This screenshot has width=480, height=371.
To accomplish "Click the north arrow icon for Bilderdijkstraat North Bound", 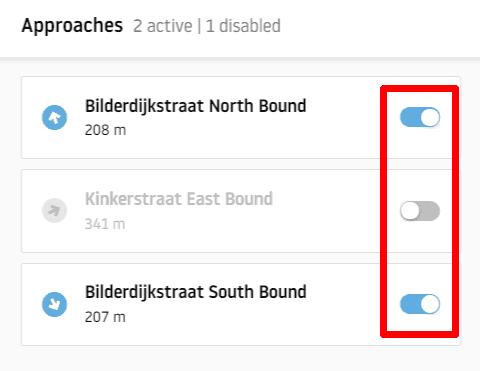I will click(x=54, y=117).
